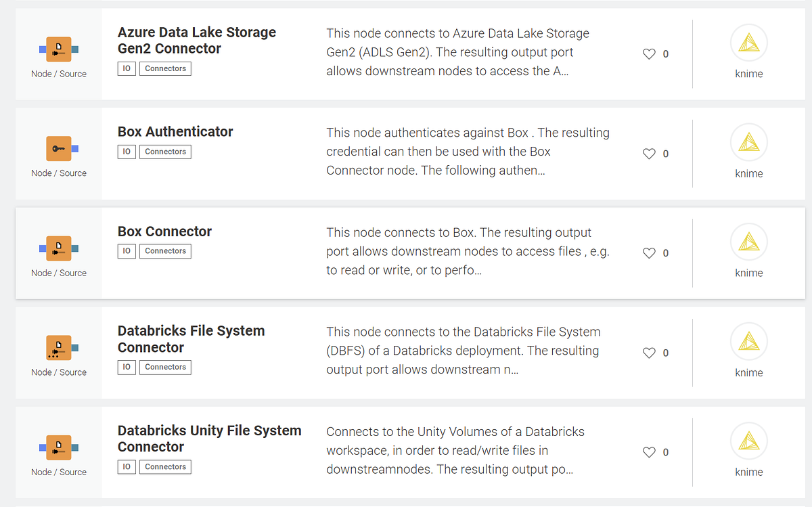The height and width of the screenshot is (507, 812).
Task: Open the knime avatar beside the Azure connector
Action: coord(748,42)
